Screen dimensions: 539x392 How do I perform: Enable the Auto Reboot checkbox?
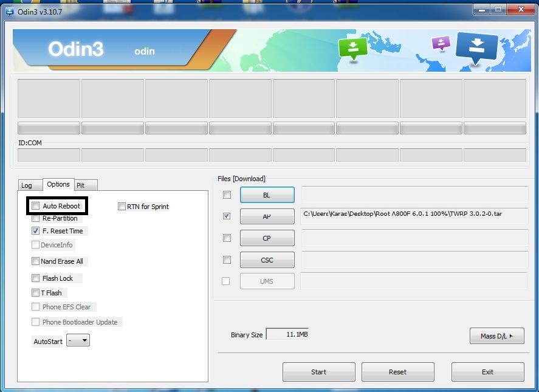coord(35,206)
